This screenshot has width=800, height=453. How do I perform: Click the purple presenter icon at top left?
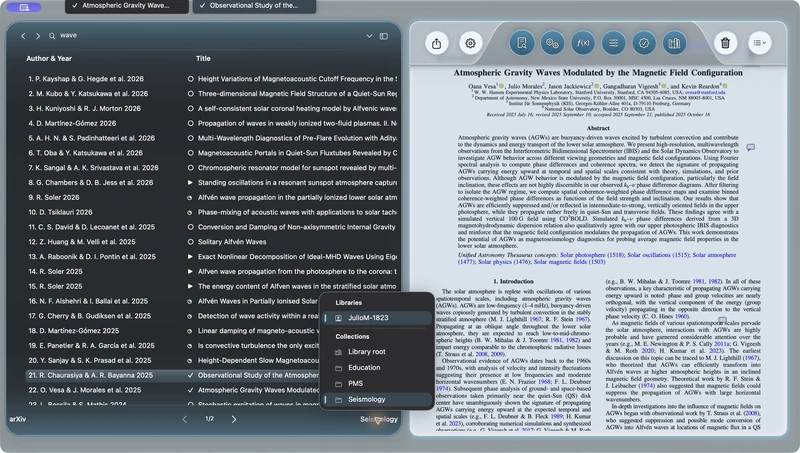(x=24, y=7)
